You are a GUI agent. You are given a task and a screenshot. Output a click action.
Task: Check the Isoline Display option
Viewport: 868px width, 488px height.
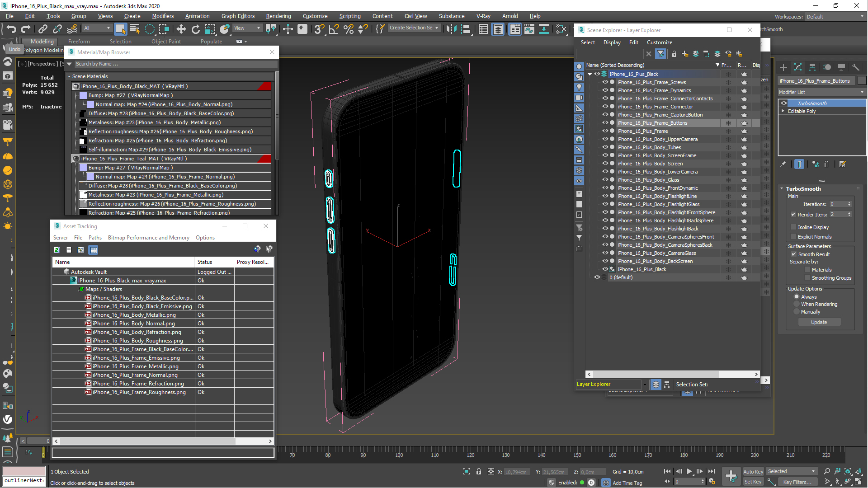[793, 227]
